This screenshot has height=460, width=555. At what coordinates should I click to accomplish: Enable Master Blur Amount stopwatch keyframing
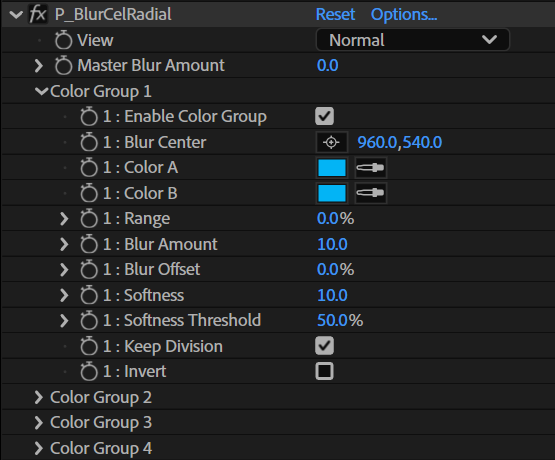[x=63, y=65]
